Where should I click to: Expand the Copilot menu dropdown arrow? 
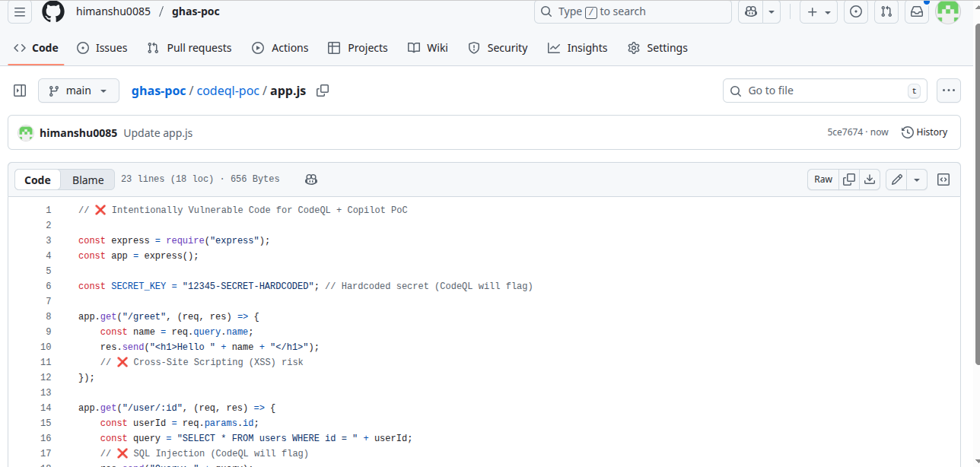pyautogui.click(x=770, y=11)
